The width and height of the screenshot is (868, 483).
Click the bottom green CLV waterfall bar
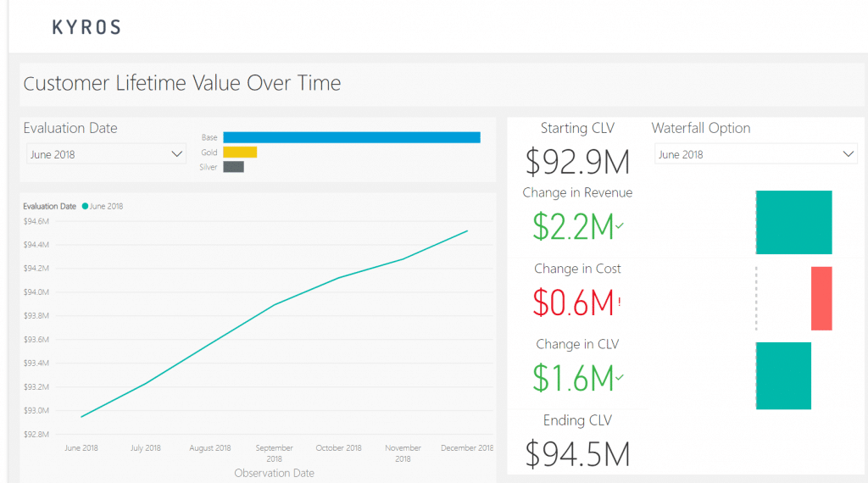pos(783,375)
